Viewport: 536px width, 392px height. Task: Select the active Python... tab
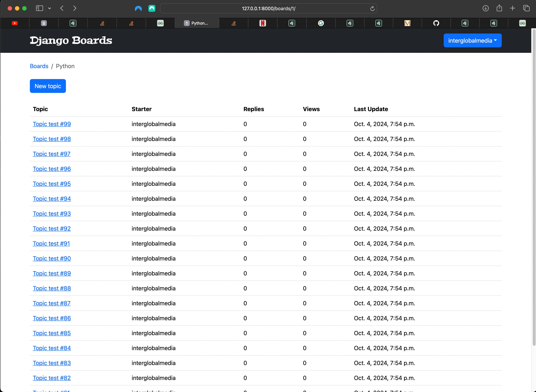tap(197, 23)
